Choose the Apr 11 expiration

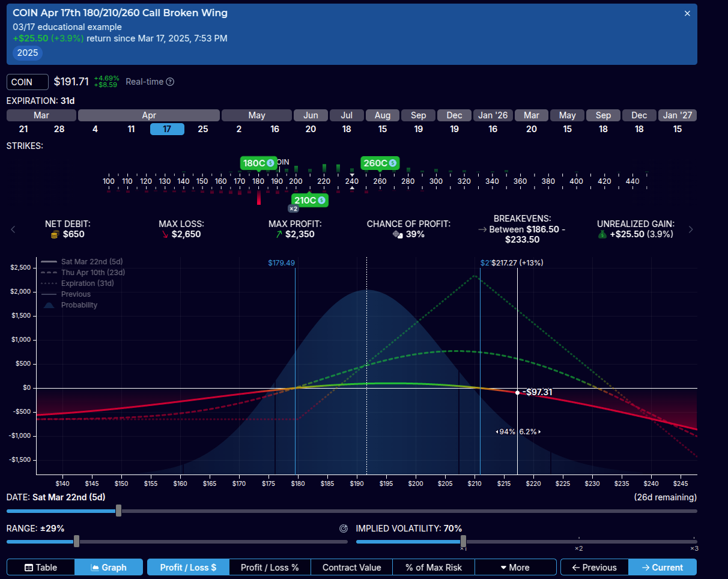click(131, 129)
